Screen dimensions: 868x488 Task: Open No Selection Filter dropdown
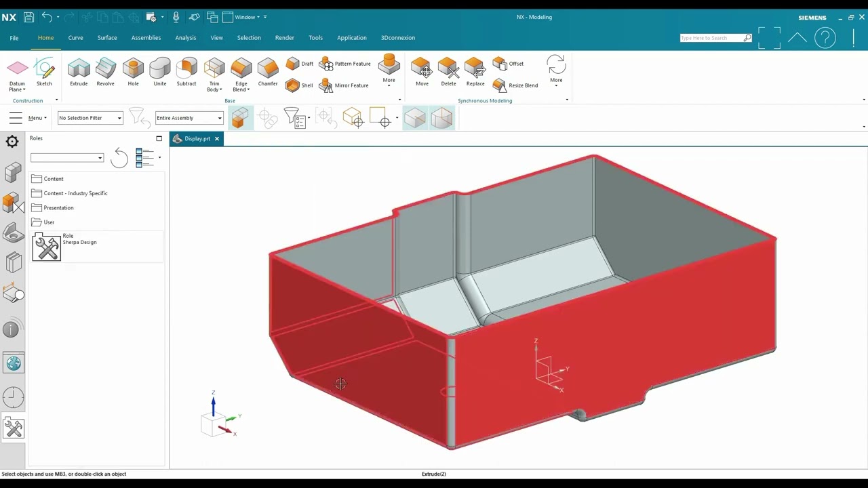coord(90,118)
